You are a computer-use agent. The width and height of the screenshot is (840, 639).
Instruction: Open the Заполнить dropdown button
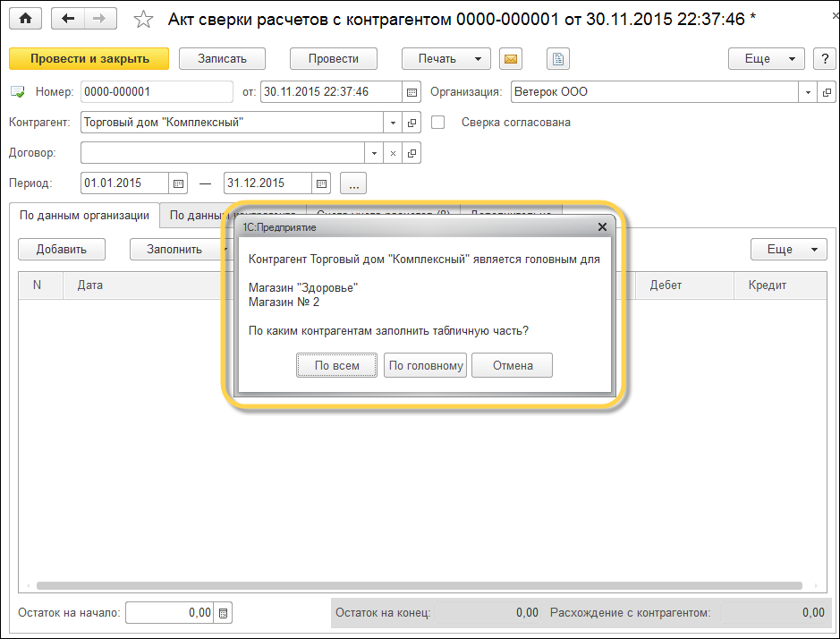180,250
